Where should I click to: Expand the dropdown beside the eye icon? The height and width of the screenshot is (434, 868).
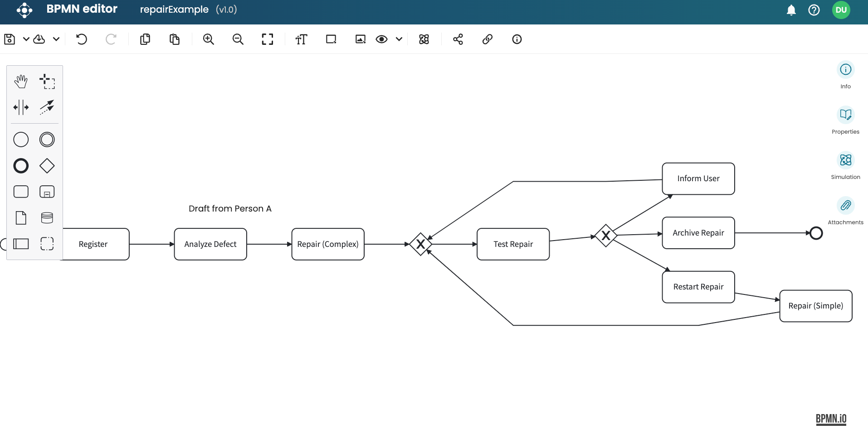(x=399, y=39)
